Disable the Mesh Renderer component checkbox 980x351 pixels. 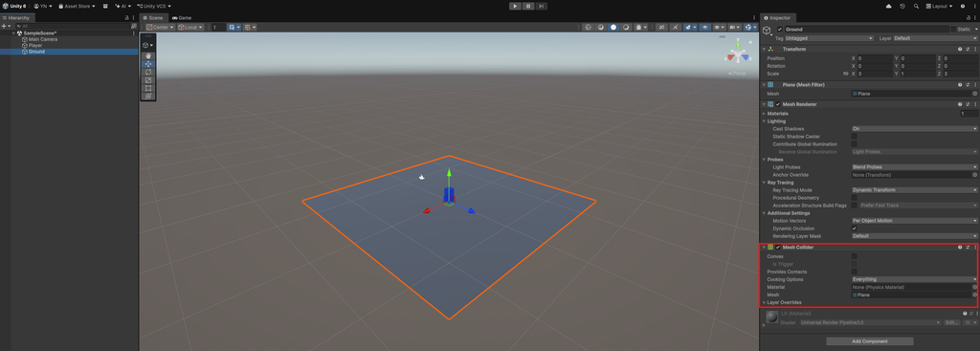click(778, 104)
